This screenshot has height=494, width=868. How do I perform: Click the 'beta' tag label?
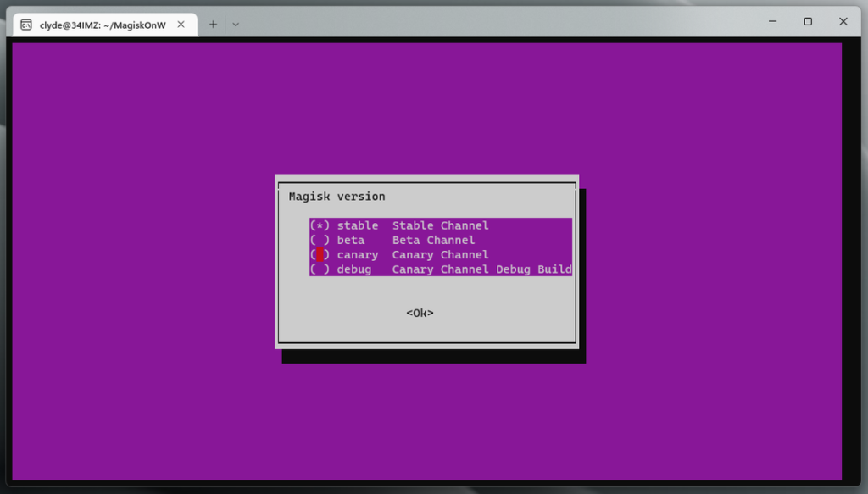pos(350,240)
